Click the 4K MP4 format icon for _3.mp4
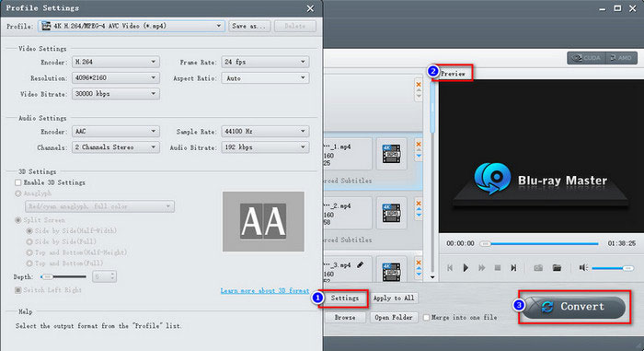 coord(391,272)
